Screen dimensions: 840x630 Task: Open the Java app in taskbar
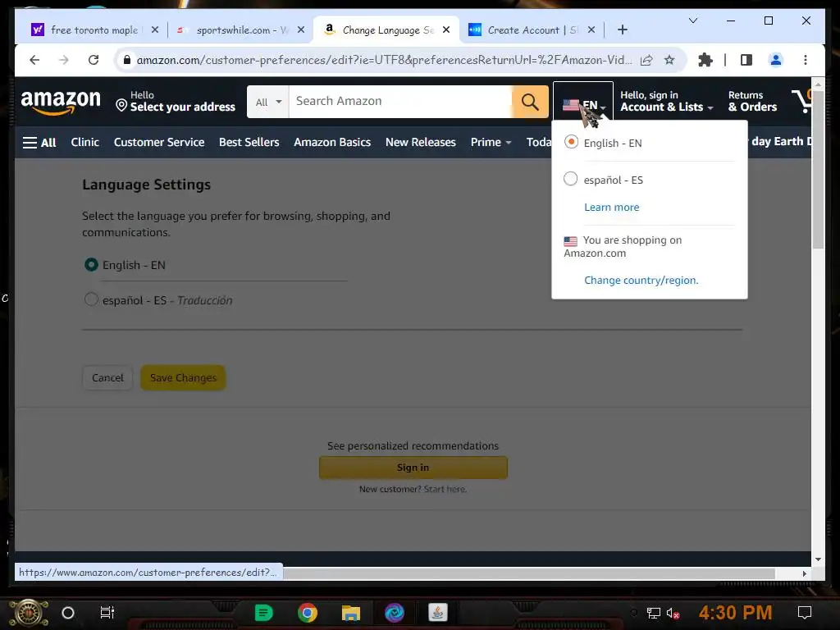click(438, 612)
